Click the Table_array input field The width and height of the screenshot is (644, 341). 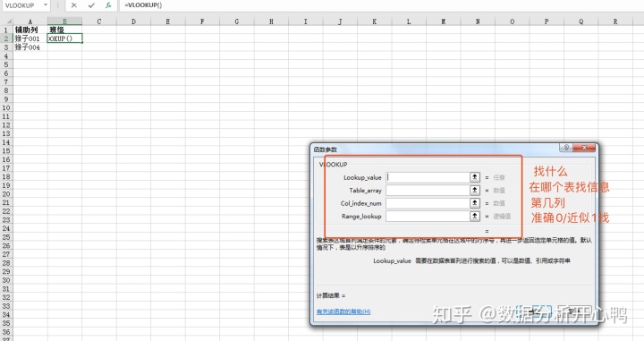click(x=428, y=191)
